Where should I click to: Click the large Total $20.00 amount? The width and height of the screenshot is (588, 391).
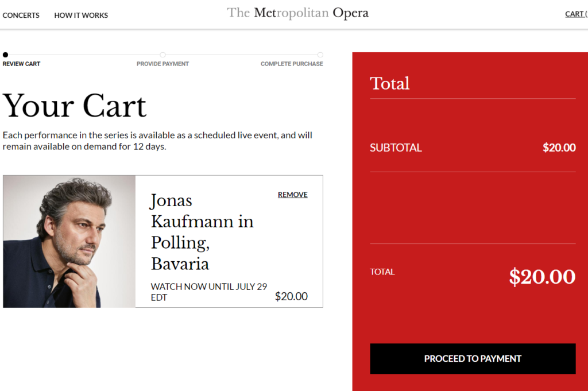click(542, 277)
